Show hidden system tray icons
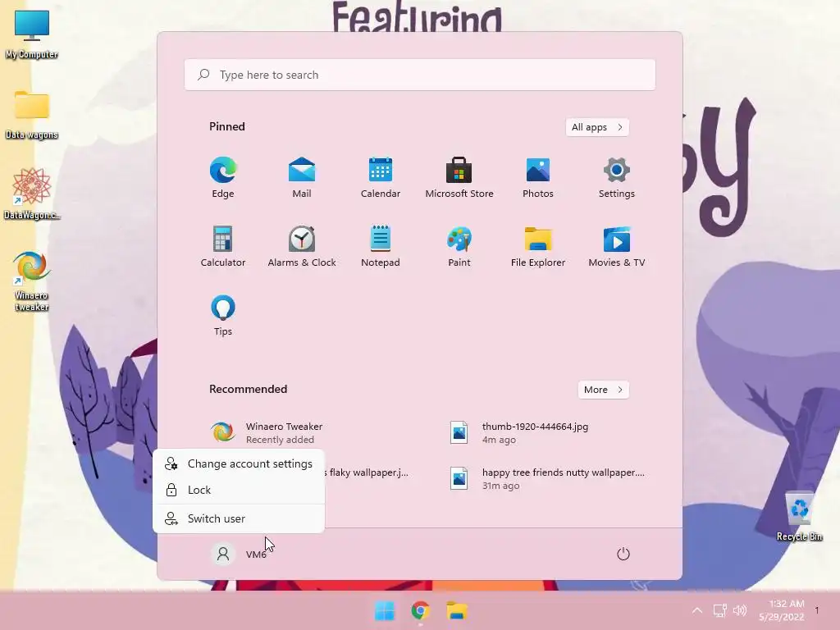This screenshot has height=630, width=840. pyautogui.click(x=697, y=610)
